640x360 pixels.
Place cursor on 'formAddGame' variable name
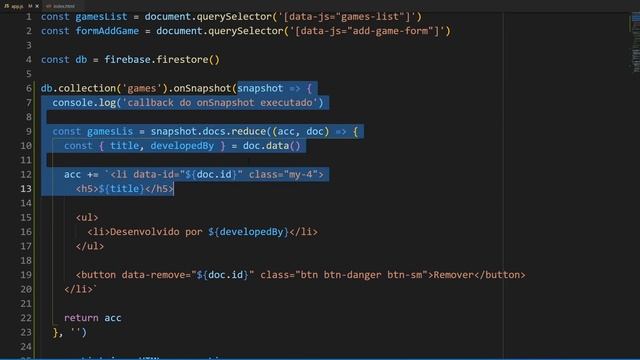[107, 31]
